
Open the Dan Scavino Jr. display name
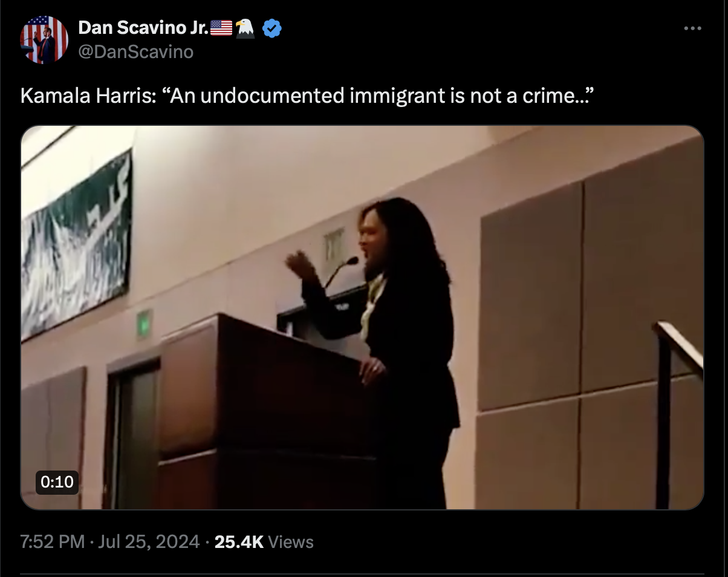[x=143, y=27]
